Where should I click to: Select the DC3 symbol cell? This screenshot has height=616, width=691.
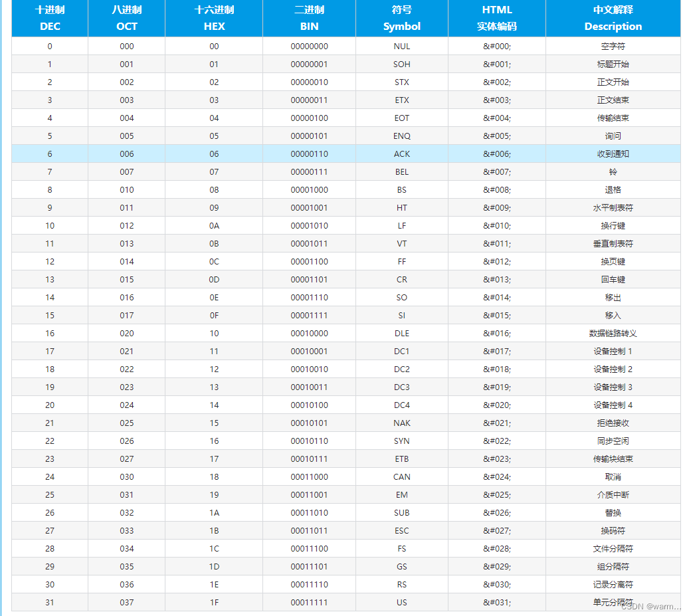click(x=402, y=387)
